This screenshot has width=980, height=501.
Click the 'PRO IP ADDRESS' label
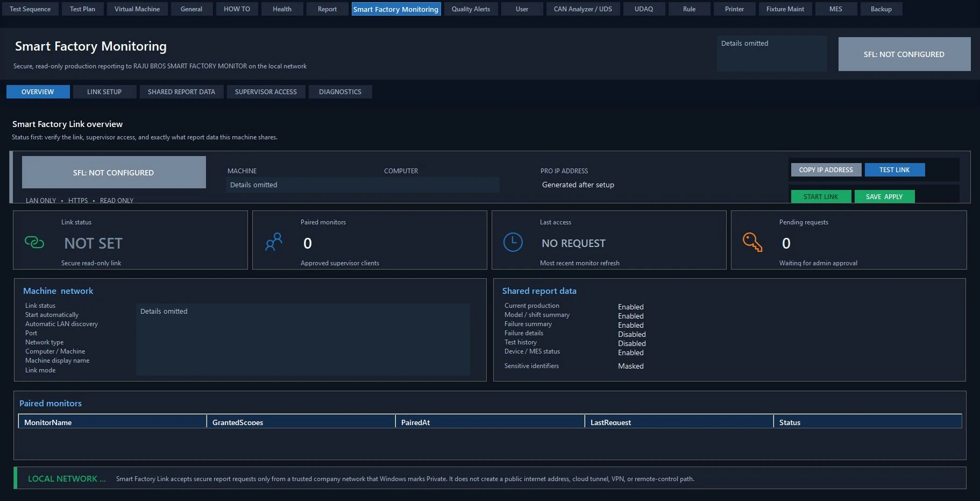tap(564, 171)
